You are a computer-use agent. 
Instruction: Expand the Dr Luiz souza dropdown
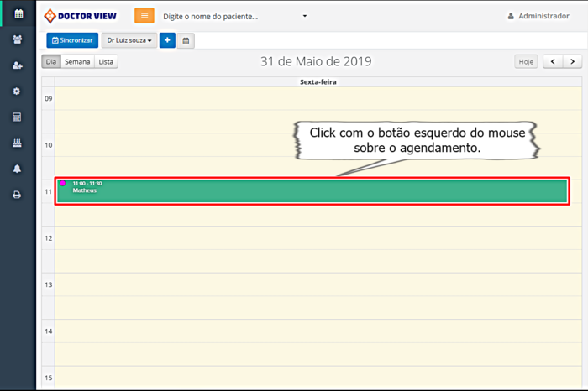point(129,40)
